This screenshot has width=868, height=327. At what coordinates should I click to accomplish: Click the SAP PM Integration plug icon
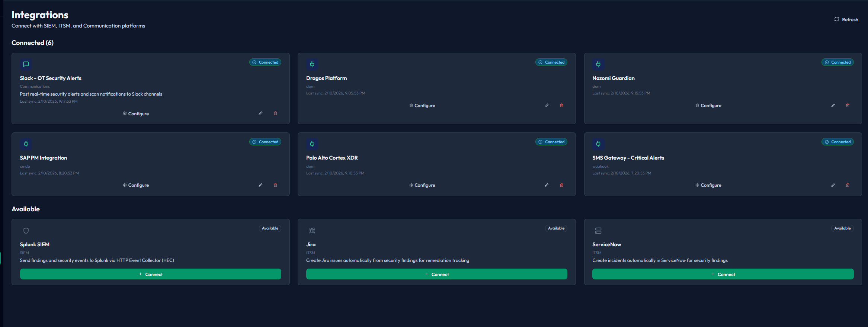[26, 144]
